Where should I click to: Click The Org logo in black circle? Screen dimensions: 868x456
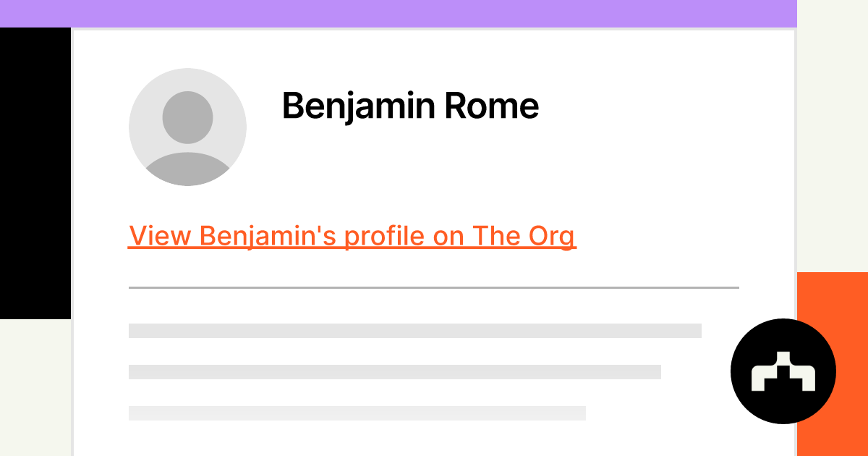(x=783, y=371)
